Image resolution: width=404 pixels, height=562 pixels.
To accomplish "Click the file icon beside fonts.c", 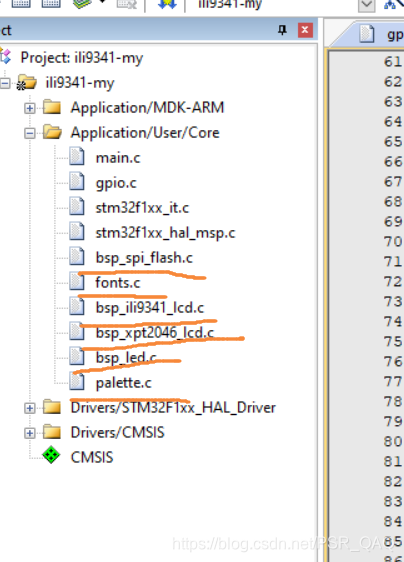I will click(77, 282).
